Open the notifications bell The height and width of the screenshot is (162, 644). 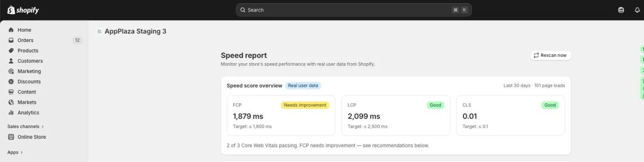coord(637,10)
